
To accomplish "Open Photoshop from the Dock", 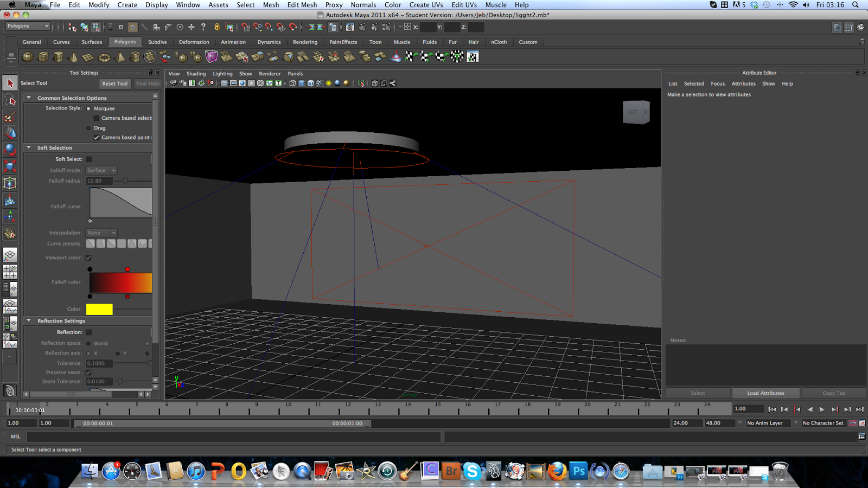I will pos(578,472).
